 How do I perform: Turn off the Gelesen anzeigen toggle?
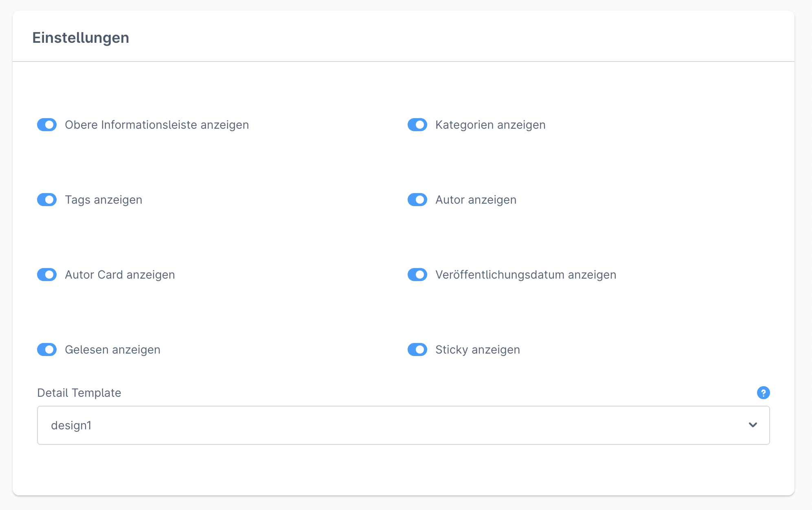point(47,350)
